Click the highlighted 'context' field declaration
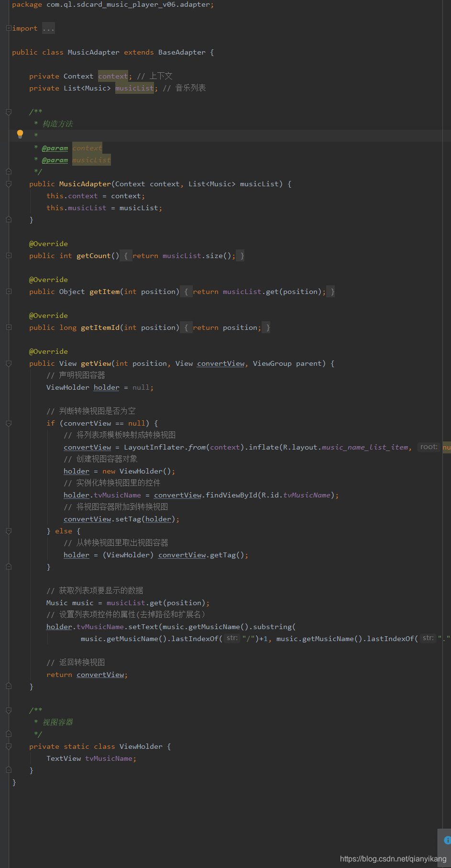The width and height of the screenshot is (451, 868). [x=113, y=76]
